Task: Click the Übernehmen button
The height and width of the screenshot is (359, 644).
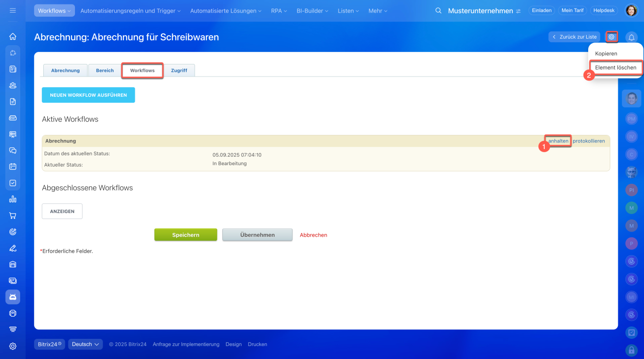Action: tap(258, 235)
